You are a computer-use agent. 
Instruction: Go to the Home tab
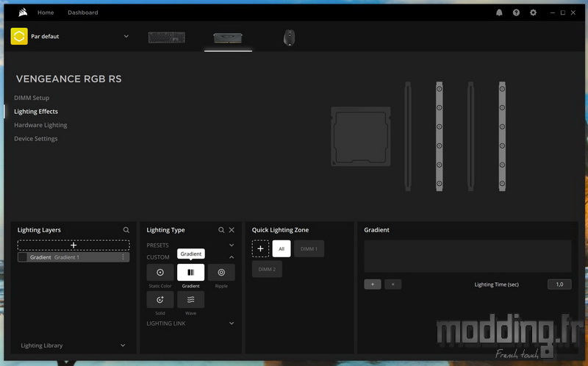[46, 12]
